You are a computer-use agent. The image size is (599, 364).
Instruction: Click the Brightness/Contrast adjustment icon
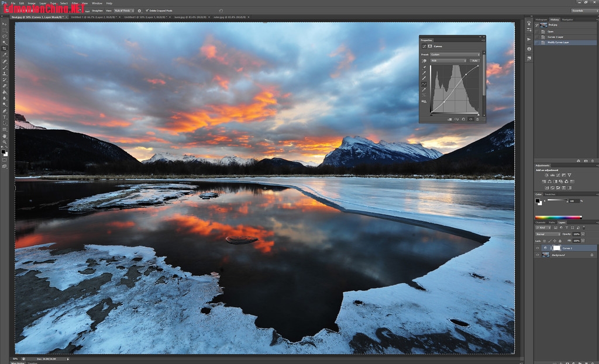click(x=546, y=175)
